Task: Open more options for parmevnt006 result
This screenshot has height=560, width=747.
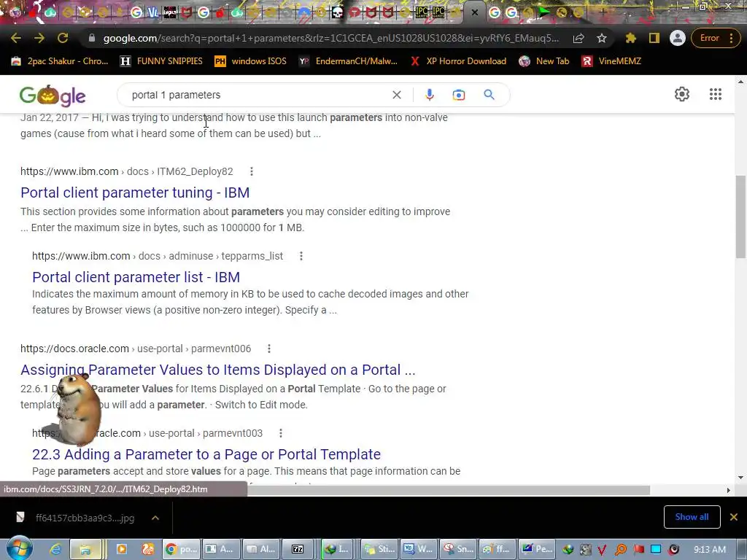Action: tap(269, 349)
